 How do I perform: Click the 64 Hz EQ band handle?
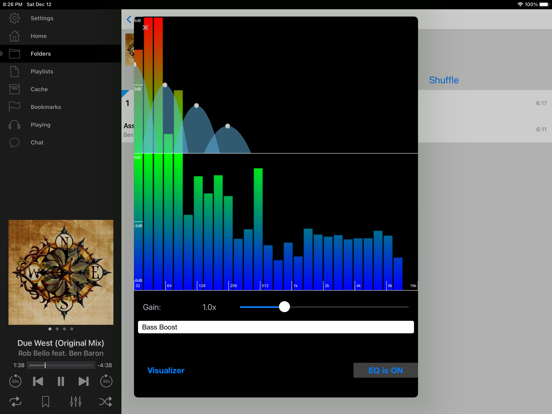click(x=165, y=85)
